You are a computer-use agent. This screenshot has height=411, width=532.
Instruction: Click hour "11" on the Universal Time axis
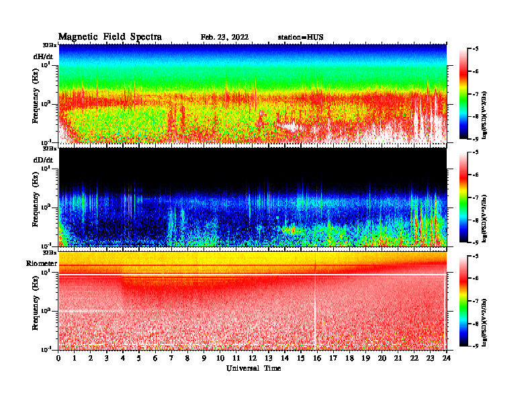tap(236, 359)
